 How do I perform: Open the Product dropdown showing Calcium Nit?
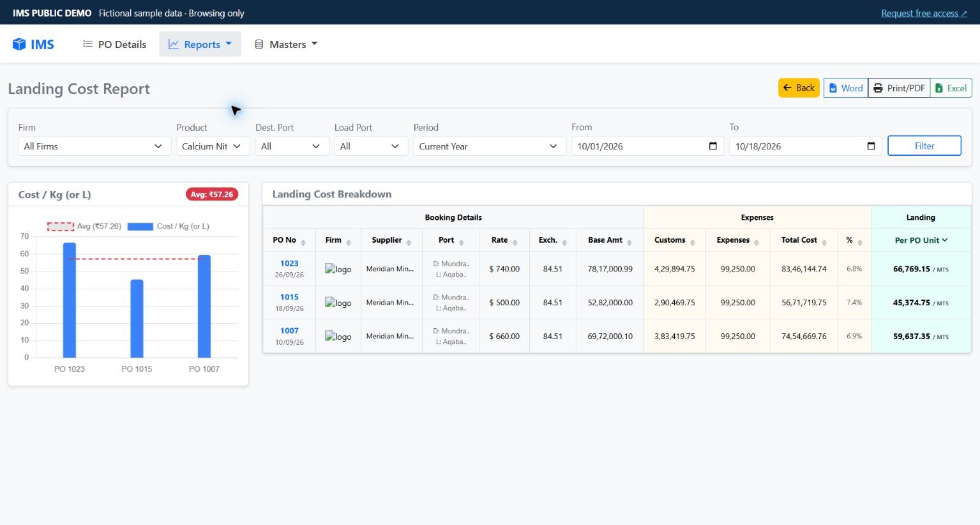[212, 146]
